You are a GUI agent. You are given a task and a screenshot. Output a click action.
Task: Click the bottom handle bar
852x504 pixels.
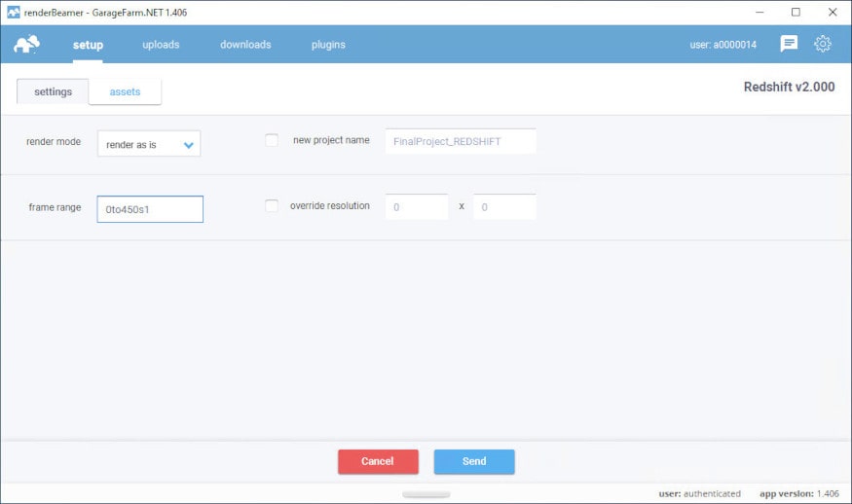click(x=426, y=494)
